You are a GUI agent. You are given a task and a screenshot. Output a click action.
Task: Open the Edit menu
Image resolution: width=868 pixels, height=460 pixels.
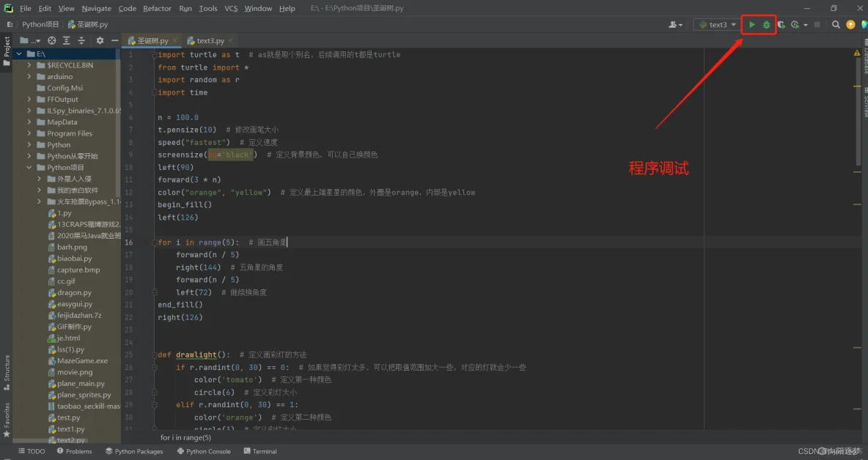coord(45,8)
